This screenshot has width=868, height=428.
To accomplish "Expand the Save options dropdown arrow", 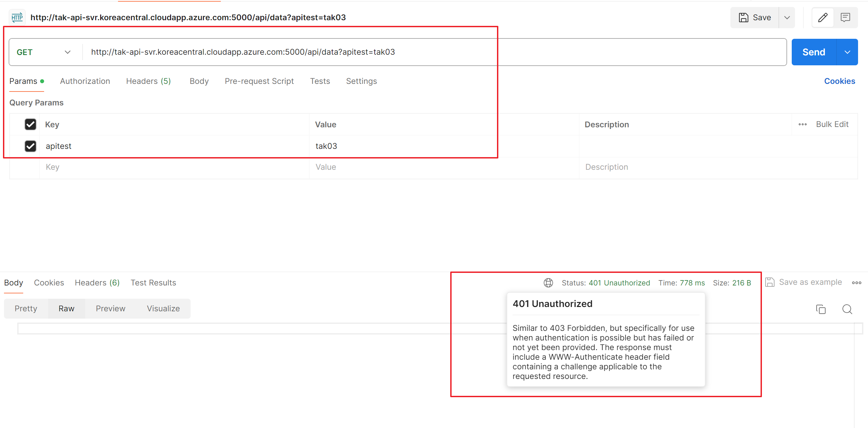I will point(787,18).
